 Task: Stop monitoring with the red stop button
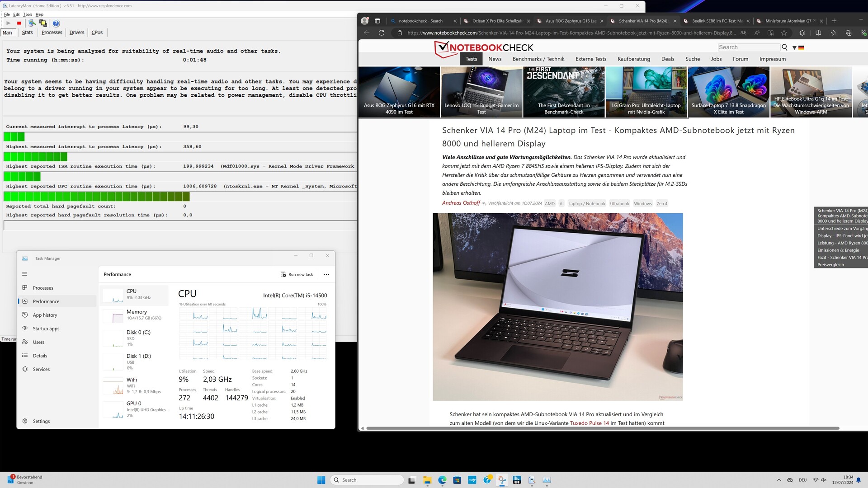coord(19,23)
